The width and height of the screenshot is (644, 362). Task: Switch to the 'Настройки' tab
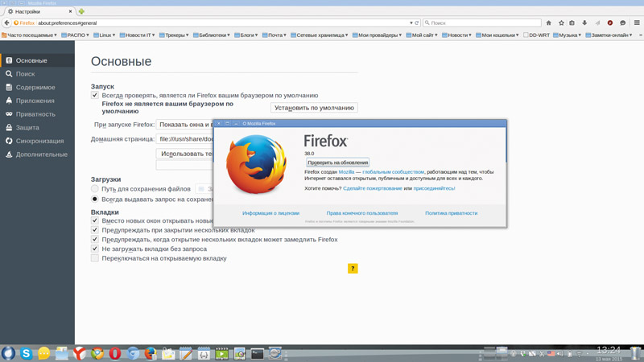[x=39, y=11]
